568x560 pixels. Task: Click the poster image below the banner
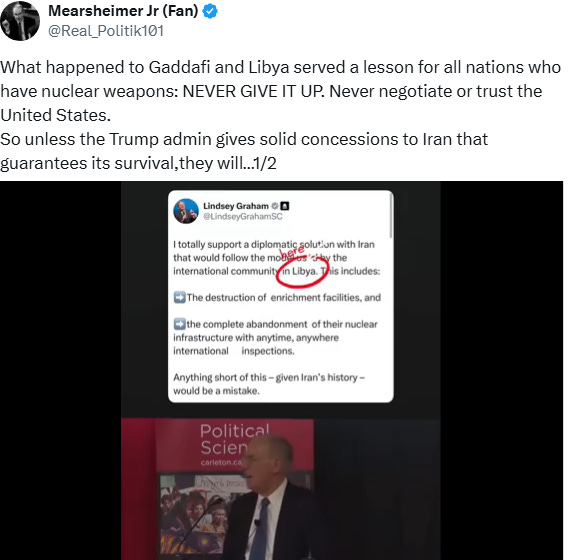click(203, 514)
